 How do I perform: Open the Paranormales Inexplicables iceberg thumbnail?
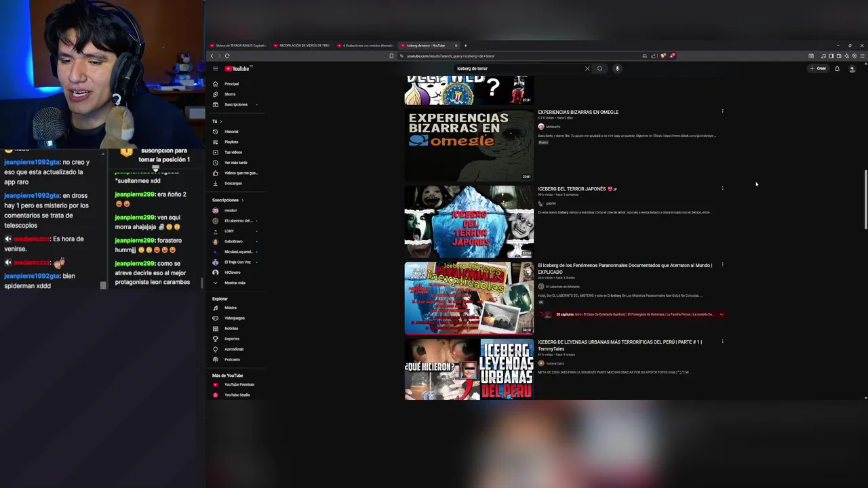tap(469, 298)
